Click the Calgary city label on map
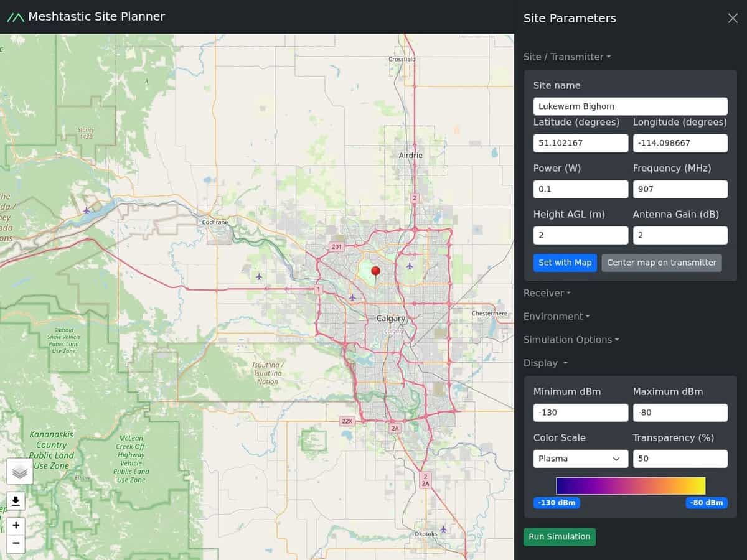The width and height of the screenshot is (747, 560). 391,319
